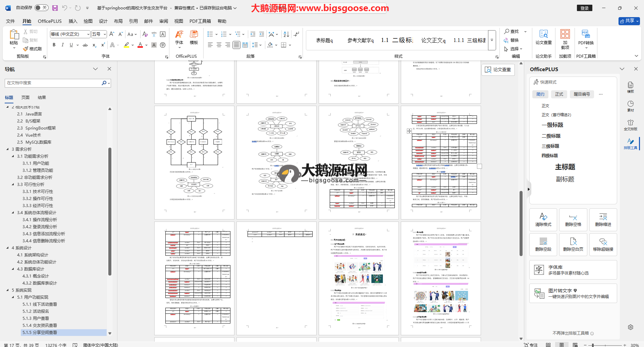Screen dimensions: 644x347
Task: Open the 论文查重 plagiarism check icon in ribbon
Action: pyautogui.click(x=543, y=37)
